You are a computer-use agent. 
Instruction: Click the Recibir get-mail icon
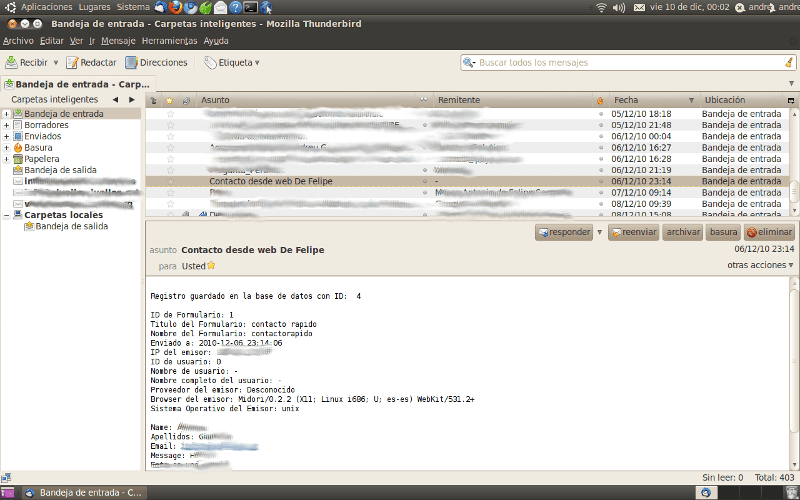pyautogui.click(x=11, y=62)
